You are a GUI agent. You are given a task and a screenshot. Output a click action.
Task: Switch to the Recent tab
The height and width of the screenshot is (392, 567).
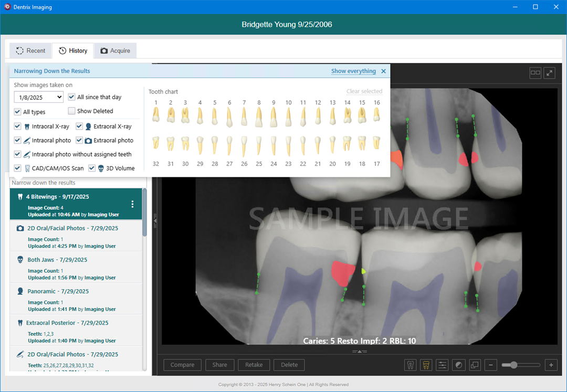(30, 51)
